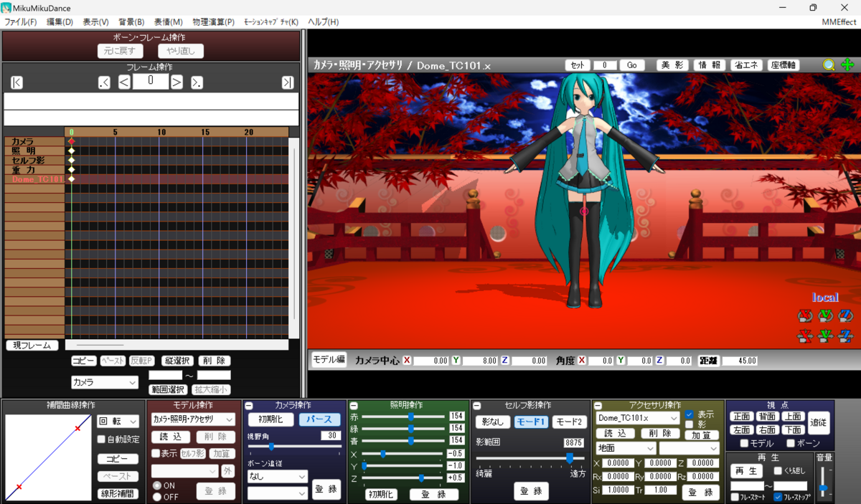The width and height of the screenshot is (861, 504).
Task: Go to next keyframe (>.) button
Action: click(x=197, y=82)
